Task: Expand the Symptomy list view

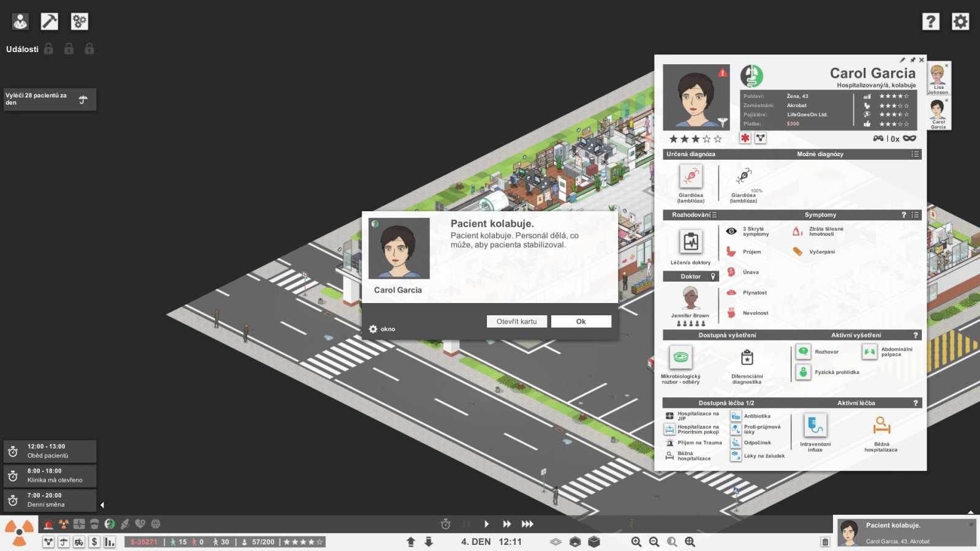Action: click(915, 215)
